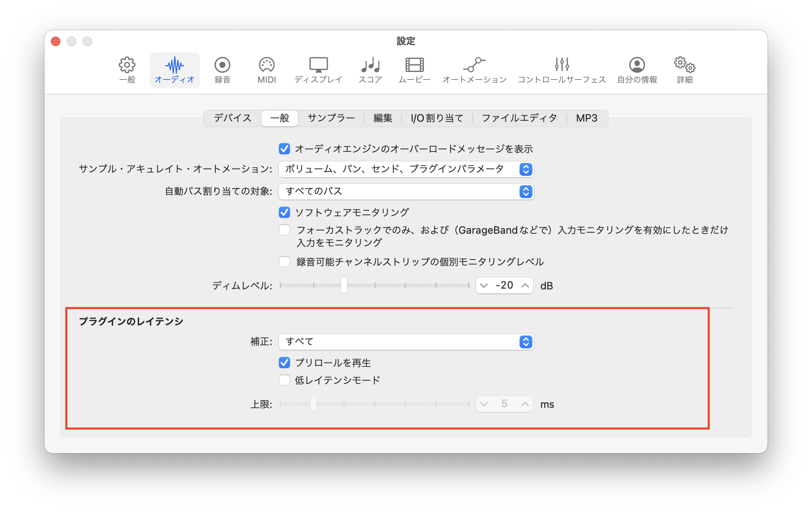The image size is (812, 512).
Task: Open 自動バス割り当ての対象 dropdown
Action: [x=406, y=192]
